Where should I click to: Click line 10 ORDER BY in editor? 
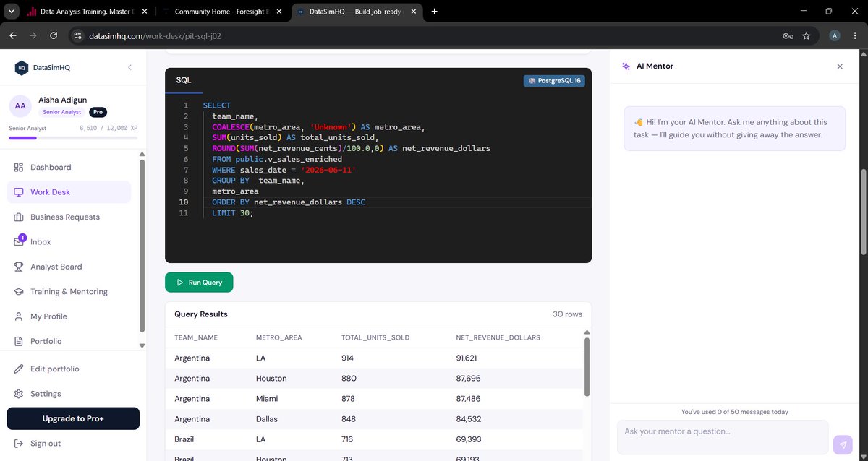tap(289, 202)
